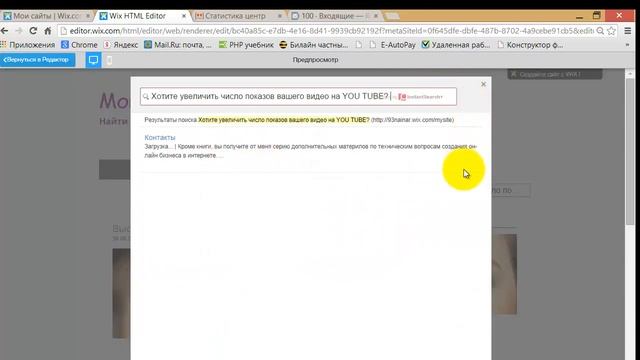Viewport: 640px width, 360px height.
Task: Click the page vertical scrollbar thumb
Action: click(x=630, y=151)
